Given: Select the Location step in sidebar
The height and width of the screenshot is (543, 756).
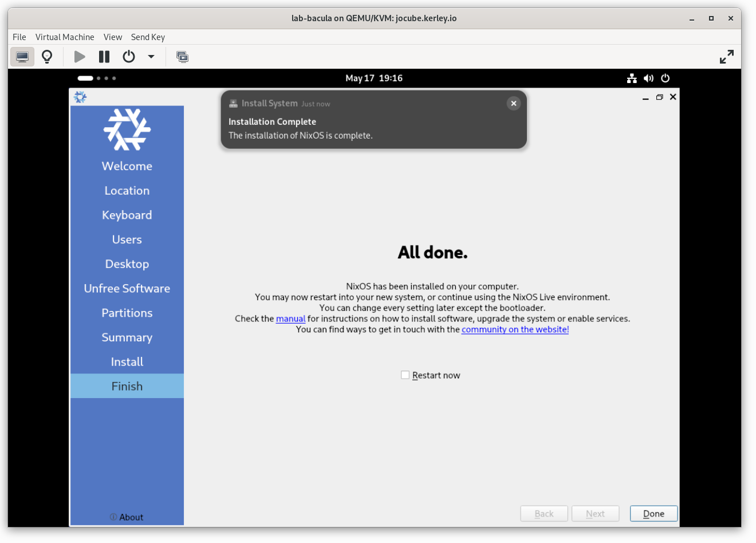Looking at the screenshot, I should coord(127,191).
